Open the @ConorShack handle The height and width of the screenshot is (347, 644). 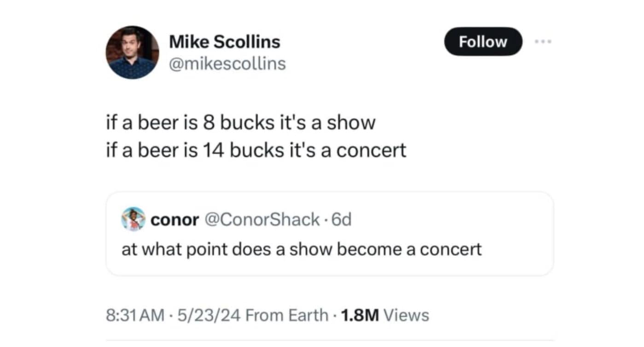261,220
